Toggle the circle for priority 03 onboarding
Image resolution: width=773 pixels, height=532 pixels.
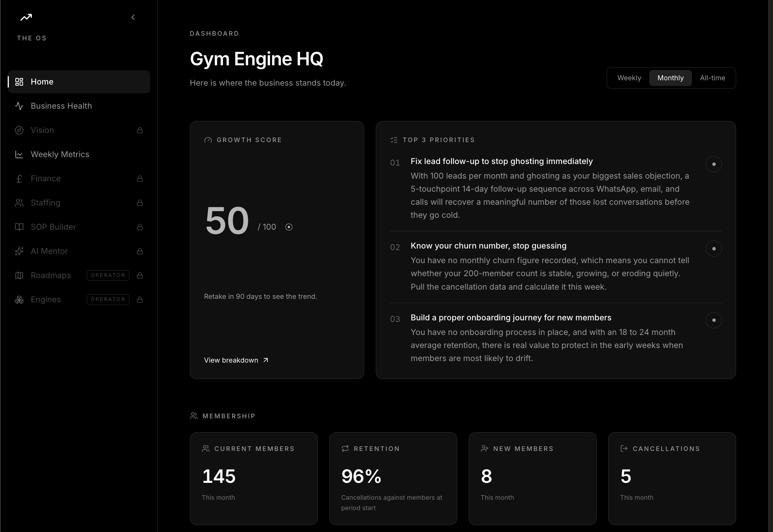coord(713,320)
